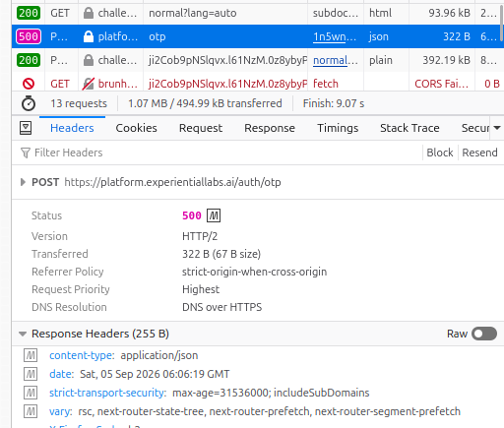Open MDN icon for content-type header

pos(31,355)
